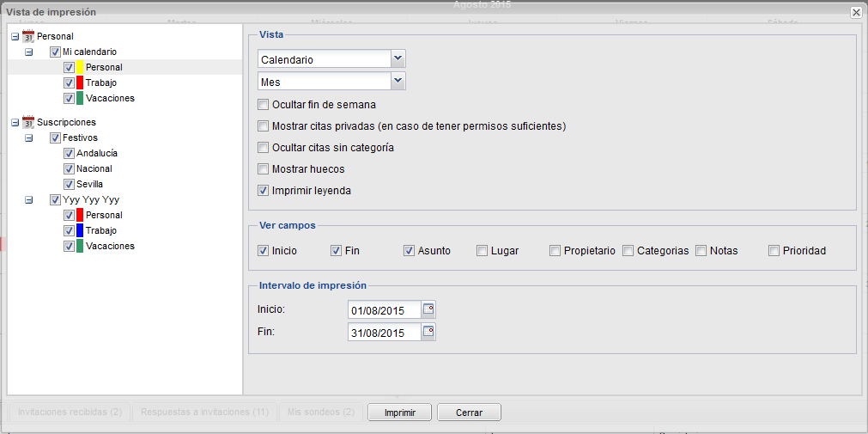
Task: Click the Suscripciones calendar group icon
Action: click(28, 122)
